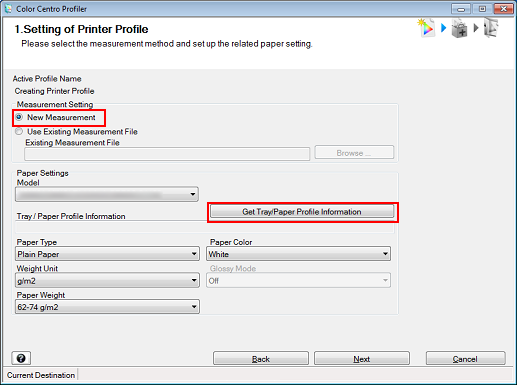This screenshot has width=517, height=385.
Task: Open the Glossy Mode dropdown
Action: (298, 281)
